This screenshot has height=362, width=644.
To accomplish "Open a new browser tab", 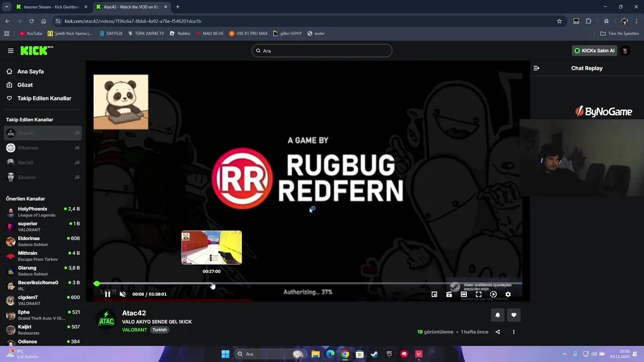I will click(x=178, y=7).
